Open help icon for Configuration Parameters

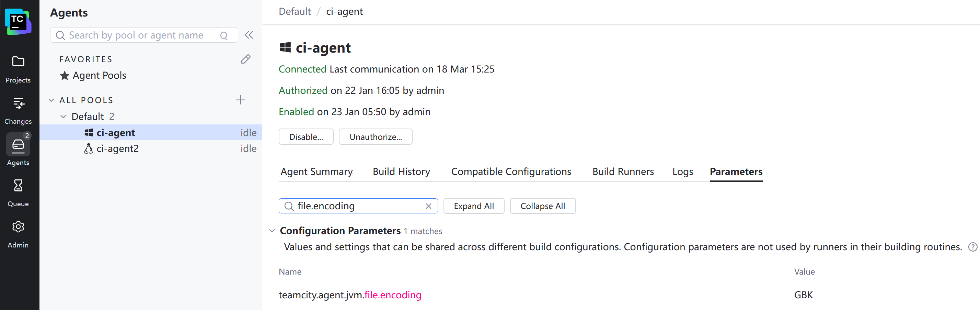click(972, 247)
